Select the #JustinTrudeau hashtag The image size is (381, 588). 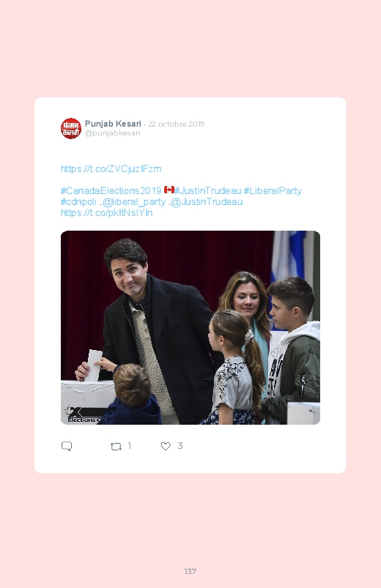(x=207, y=190)
